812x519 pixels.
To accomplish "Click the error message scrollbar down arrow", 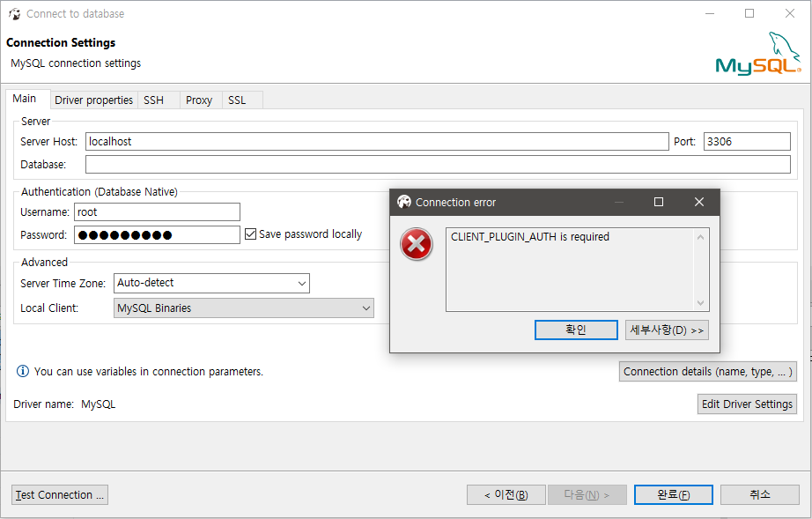I will tap(701, 302).
